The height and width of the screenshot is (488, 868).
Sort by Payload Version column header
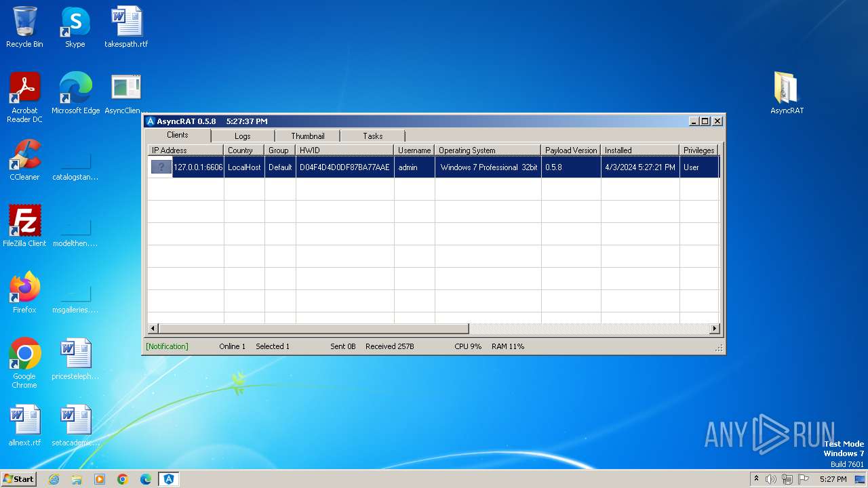coord(571,150)
